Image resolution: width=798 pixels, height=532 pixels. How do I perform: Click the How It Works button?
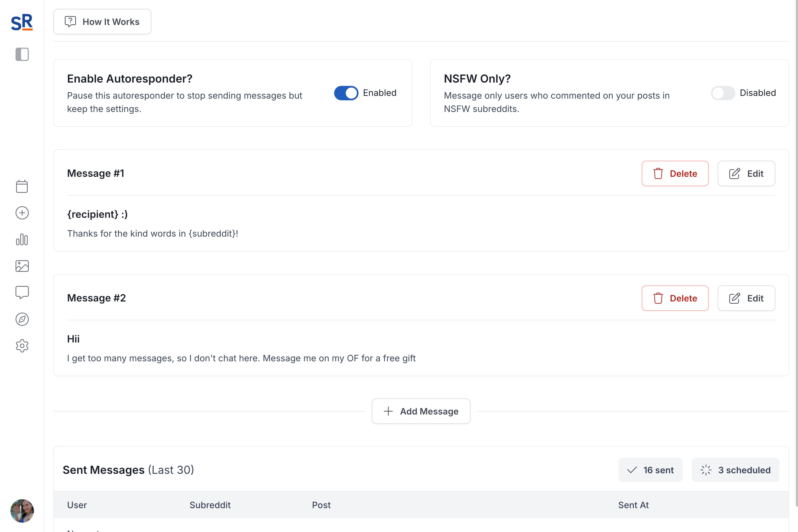(102, 22)
